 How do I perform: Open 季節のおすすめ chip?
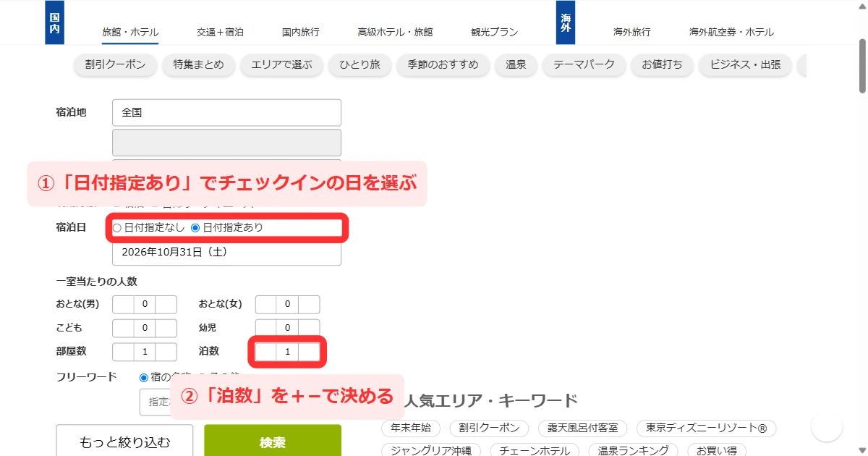(x=443, y=64)
